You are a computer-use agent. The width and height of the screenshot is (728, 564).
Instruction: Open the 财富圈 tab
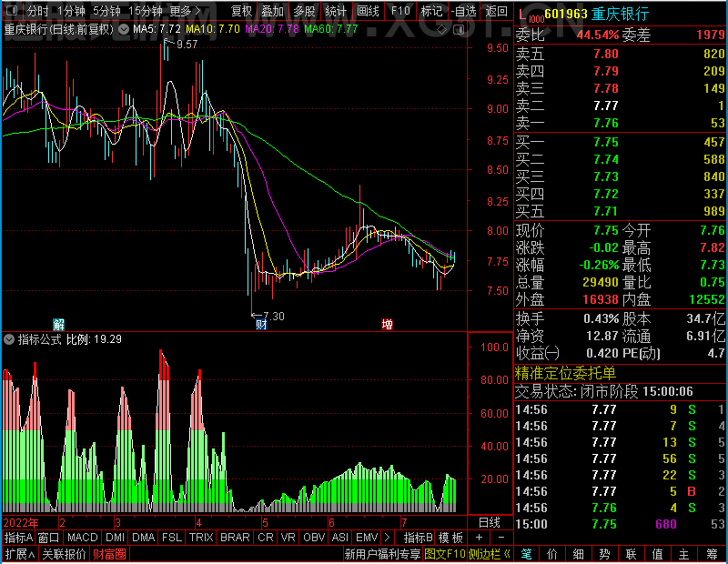pyautogui.click(x=109, y=554)
